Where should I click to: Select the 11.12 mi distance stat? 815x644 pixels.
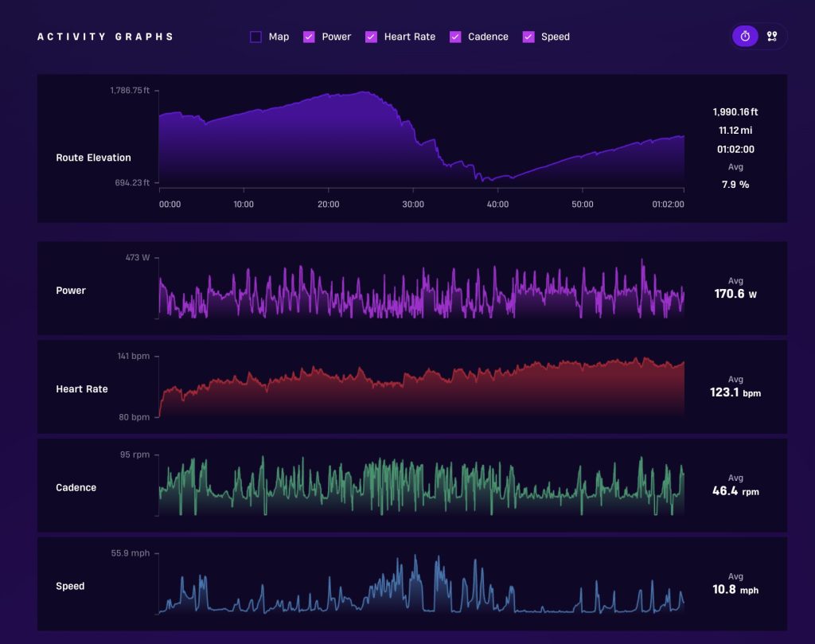(735, 131)
